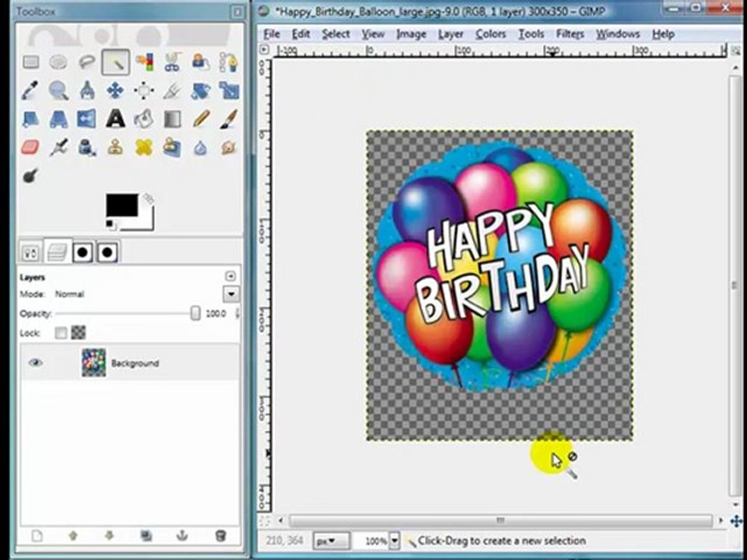Open the black foreground color swatch
The width and height of the screenshot is (747, 560).
click(122, 205)
